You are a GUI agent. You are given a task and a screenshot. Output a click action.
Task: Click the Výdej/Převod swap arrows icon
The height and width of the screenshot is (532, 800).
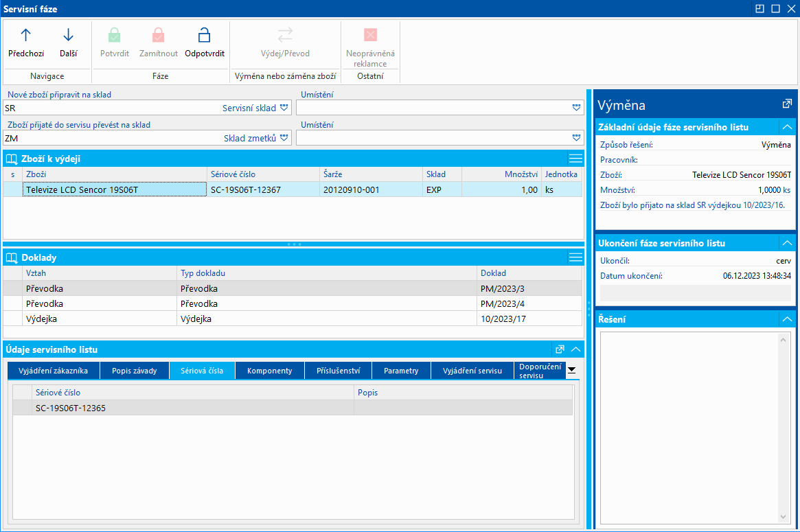285,35
